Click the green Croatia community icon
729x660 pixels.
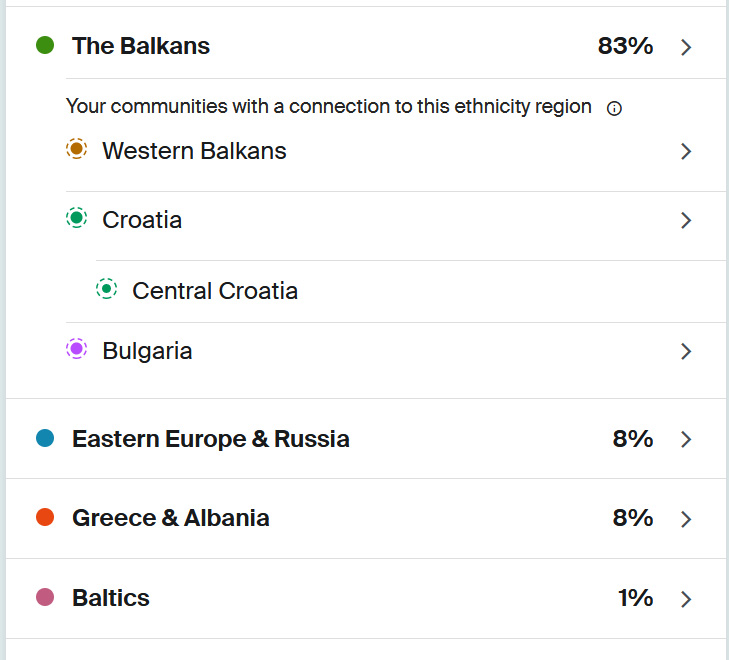76,219
